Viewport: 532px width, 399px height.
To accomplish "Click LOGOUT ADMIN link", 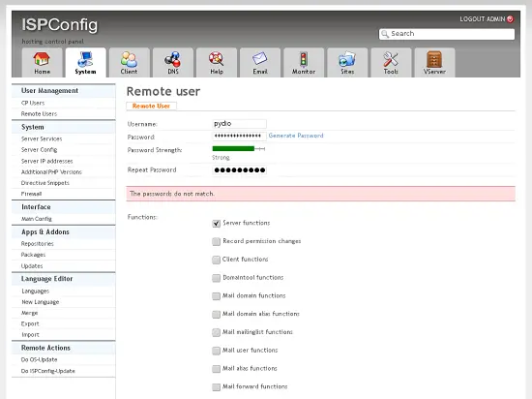I will [x=482, y=19].
